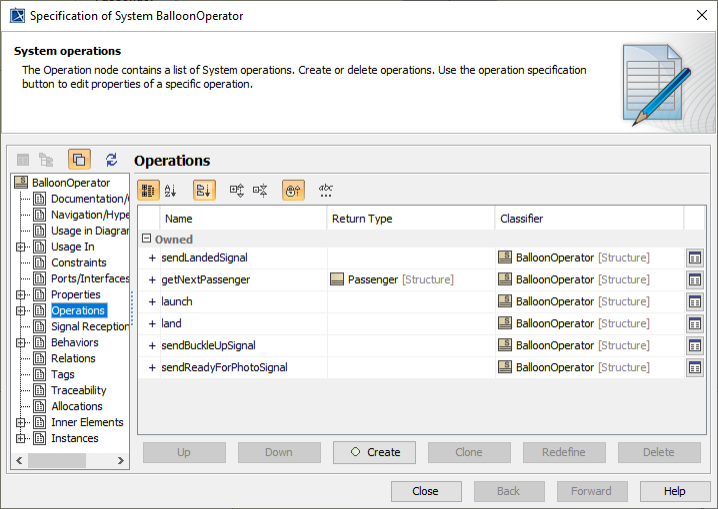This screenshot has height=509, width=718.
Task: Open specification for sendLandedSignal operation
Action: tap(695, 258)
